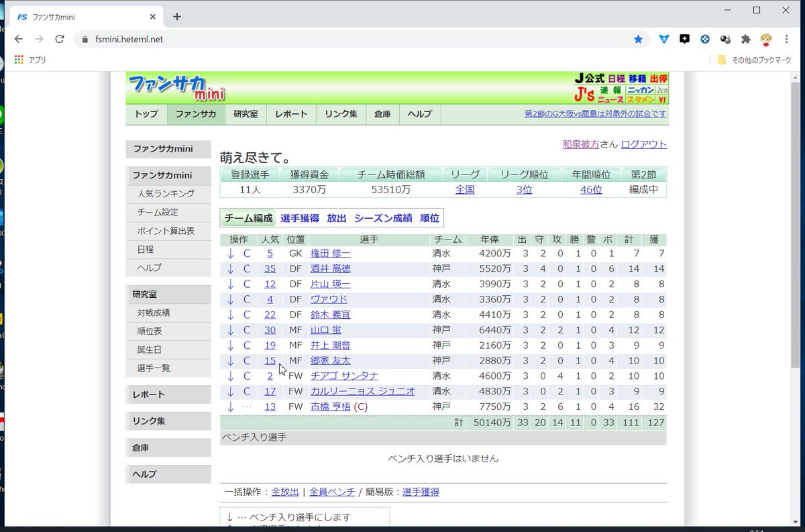Reload the current page
This screenshot has width=805, height=532.
tap(60, 39)
